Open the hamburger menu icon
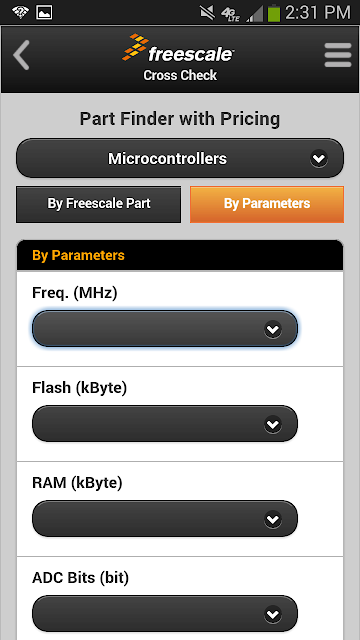The height and width of the screenshot is (640, 360). coord(338,55)
